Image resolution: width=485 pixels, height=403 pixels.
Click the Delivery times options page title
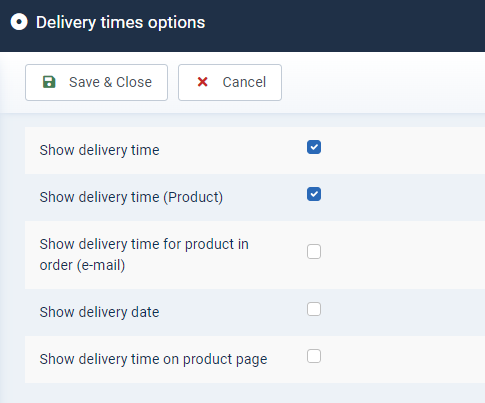121,23
